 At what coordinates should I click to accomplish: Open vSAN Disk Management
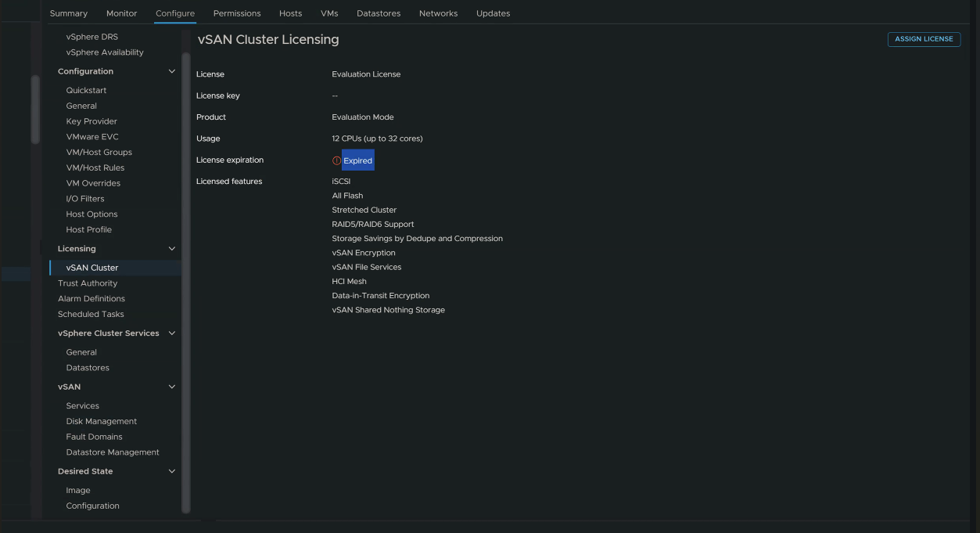[102, 421]
